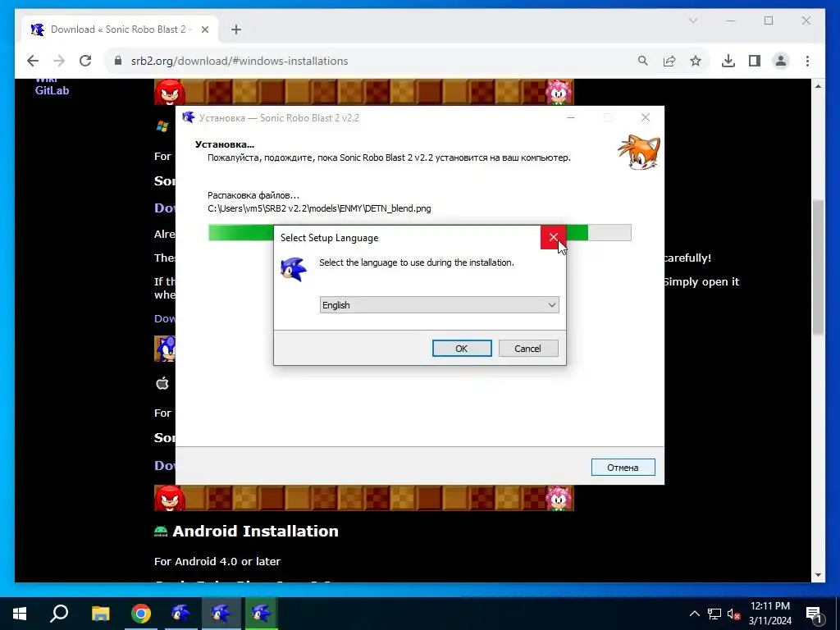Click the first Sonic taskbar icon
This screenshot has width=840, height=630.
[181, 614]
